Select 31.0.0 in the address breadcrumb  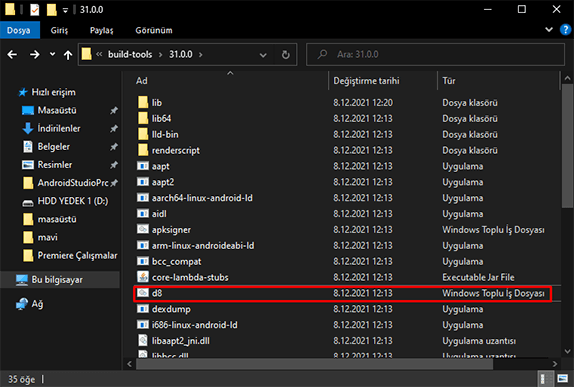[x=180, y=55]
